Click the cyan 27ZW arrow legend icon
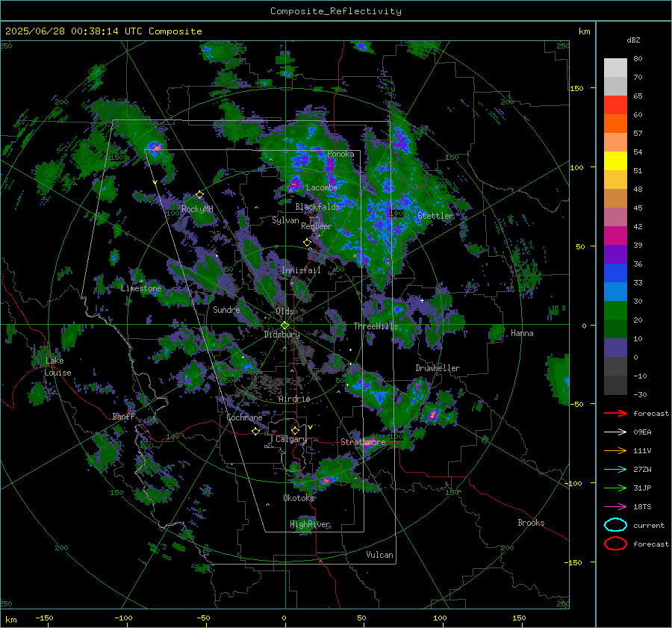672x628 pixels. click(x=615, y=470)
